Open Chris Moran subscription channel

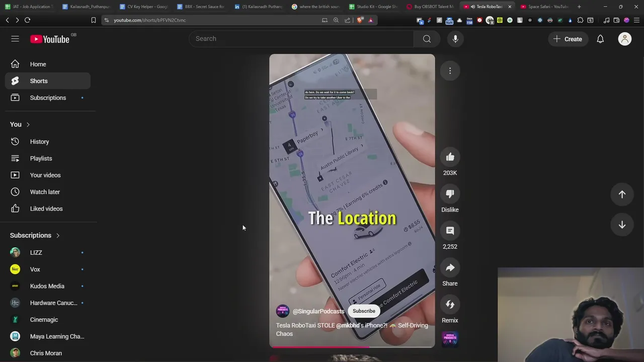coord(48,353)
